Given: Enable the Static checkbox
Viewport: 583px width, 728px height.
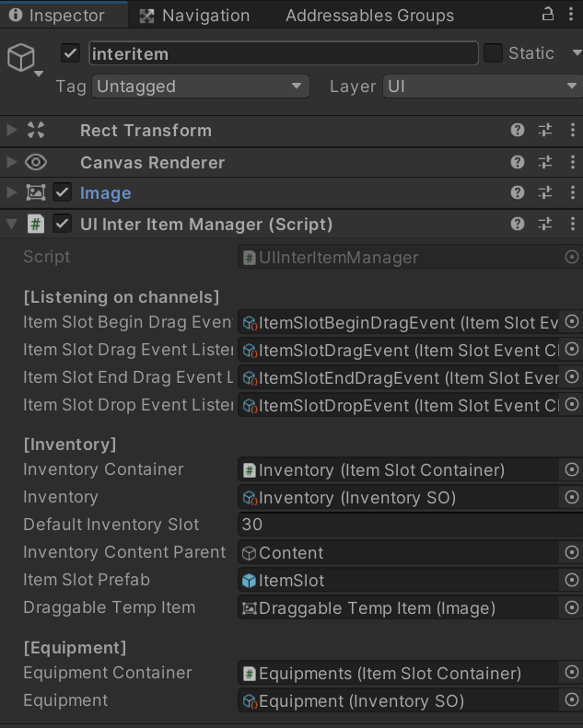Looking at the screenshot, I should pos(493,53).
